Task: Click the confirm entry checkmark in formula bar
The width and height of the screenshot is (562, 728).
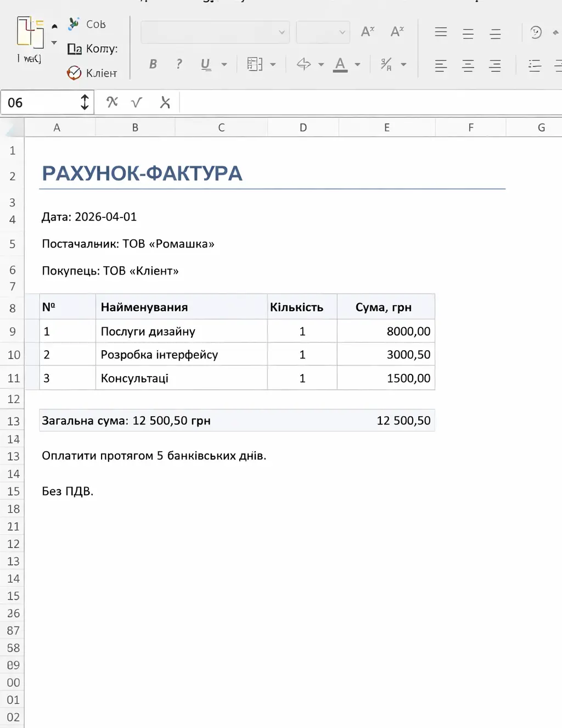Action: [x=137, y=102]
